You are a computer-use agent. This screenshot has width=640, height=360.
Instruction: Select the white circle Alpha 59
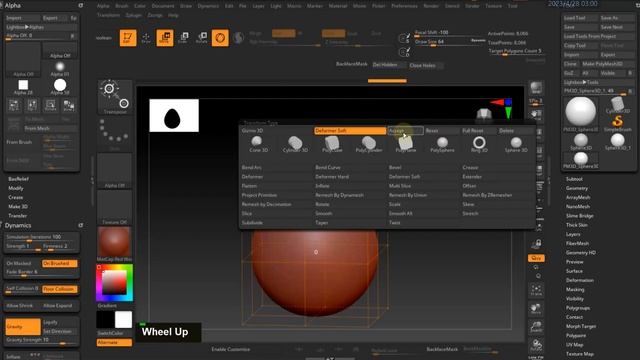pyautogui.click(x=60, y=87)
